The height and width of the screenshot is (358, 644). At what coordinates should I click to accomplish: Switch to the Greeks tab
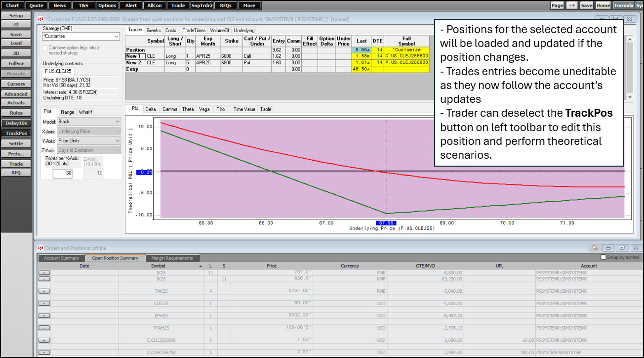coord(153,30)
